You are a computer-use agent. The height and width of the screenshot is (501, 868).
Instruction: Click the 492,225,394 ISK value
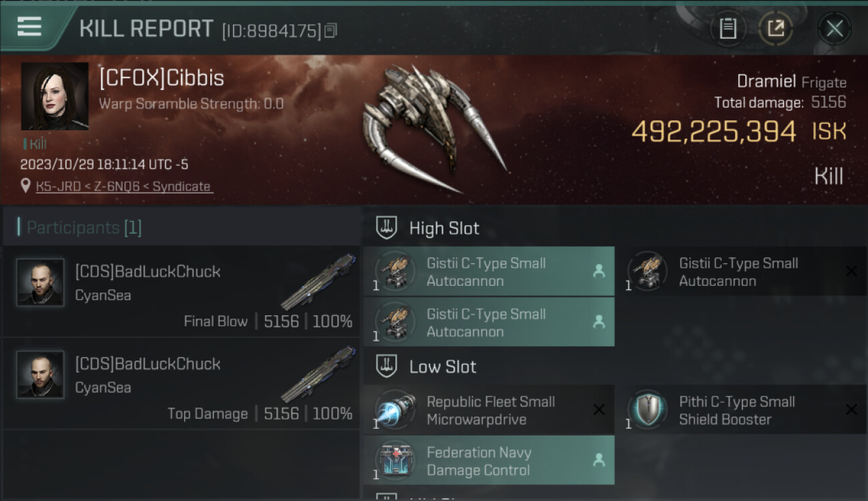(x=738, y=132)
